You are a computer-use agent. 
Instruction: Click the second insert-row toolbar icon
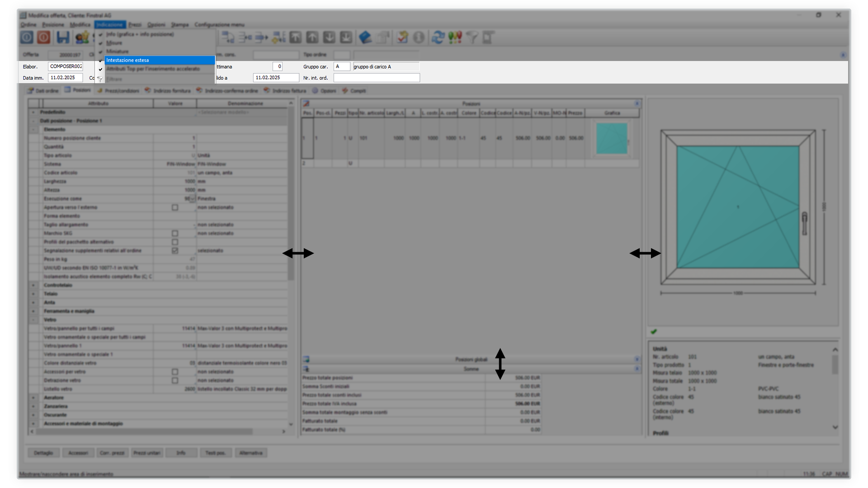[x=245, y=37]
